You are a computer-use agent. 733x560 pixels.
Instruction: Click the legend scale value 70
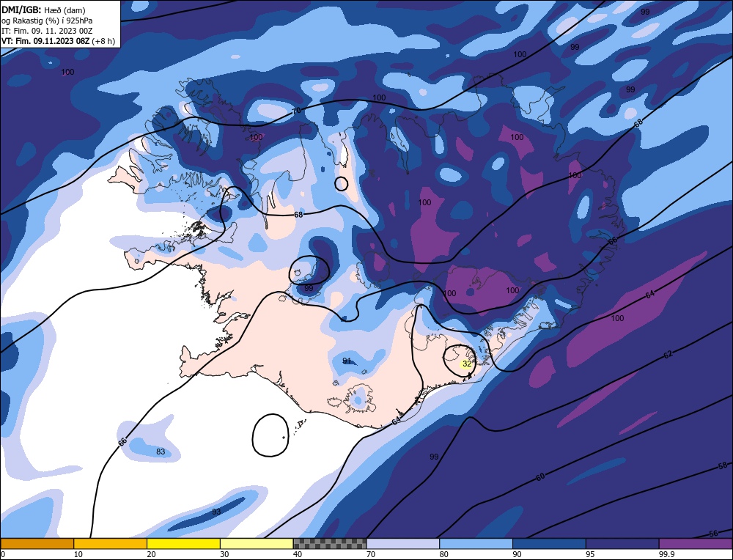click(371, 554)
